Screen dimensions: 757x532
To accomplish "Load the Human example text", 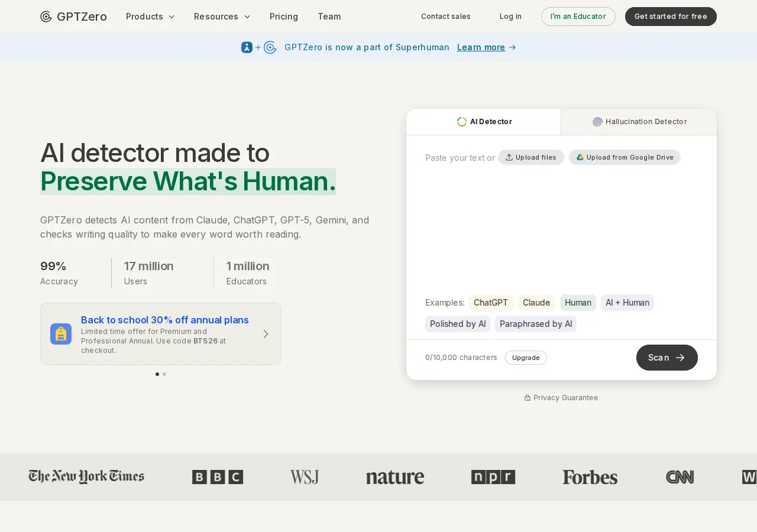I will click(578, 303).
